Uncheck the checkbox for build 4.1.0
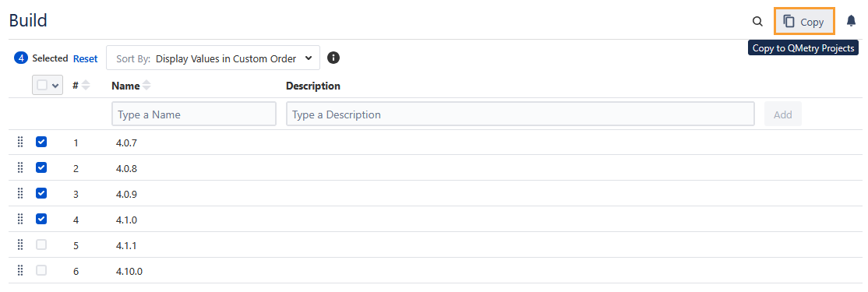This screenshot has height=292, width=868. pyautogui.click(x=41, y=219)
